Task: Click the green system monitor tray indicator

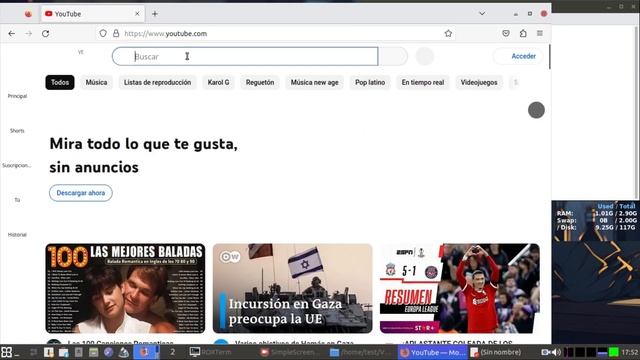Action: point(613,352)
